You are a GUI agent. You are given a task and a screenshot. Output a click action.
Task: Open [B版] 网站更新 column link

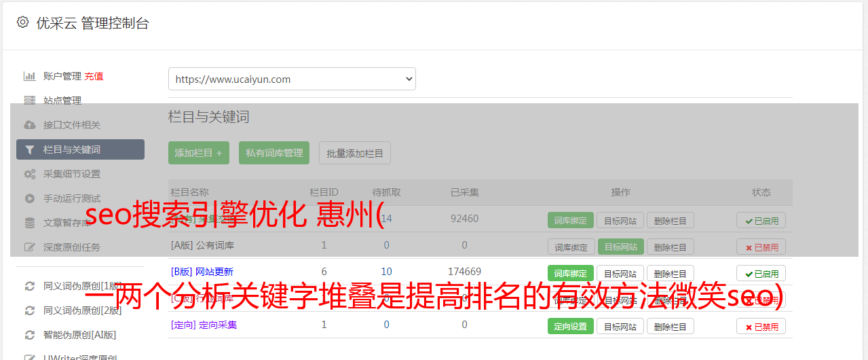[x=202, y=272]
